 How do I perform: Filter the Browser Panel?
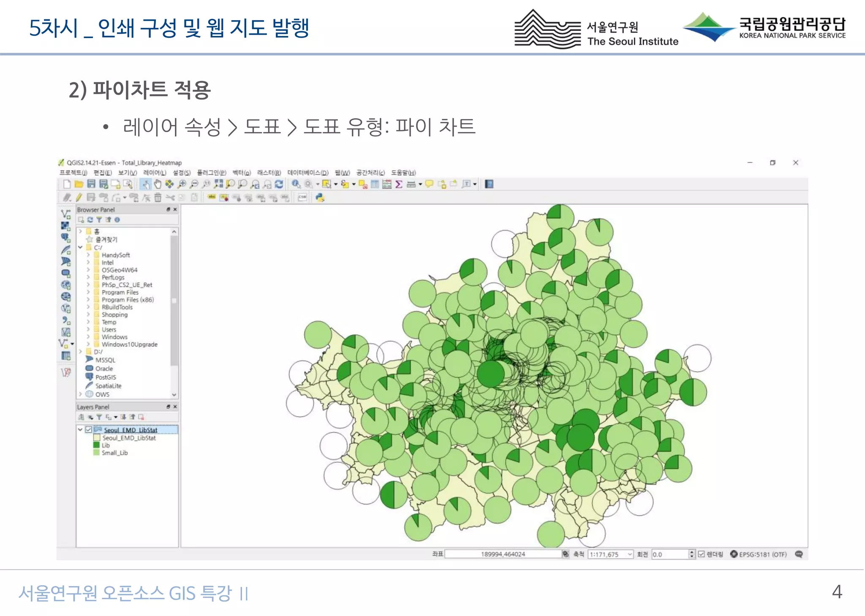(x=99, y=220)
